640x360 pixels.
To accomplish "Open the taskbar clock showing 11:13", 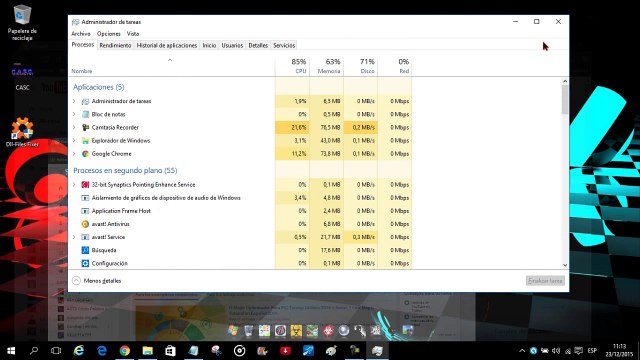I will coord(619,351).
